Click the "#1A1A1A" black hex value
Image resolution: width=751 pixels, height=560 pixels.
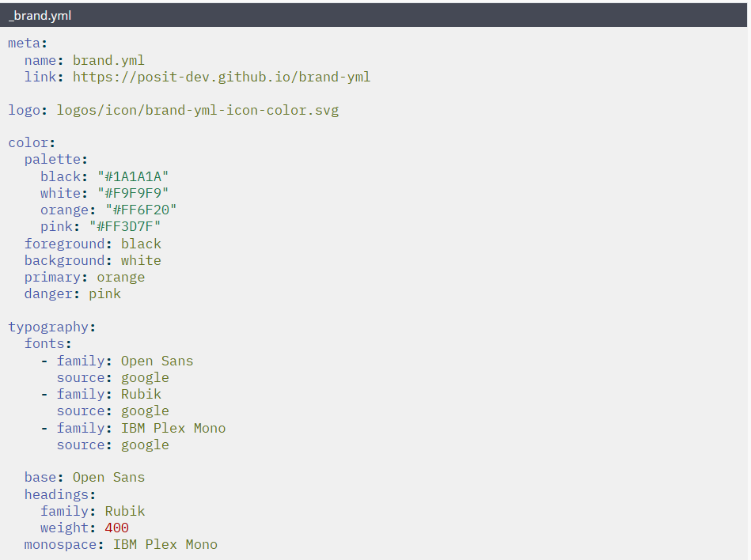coord(133,176)
